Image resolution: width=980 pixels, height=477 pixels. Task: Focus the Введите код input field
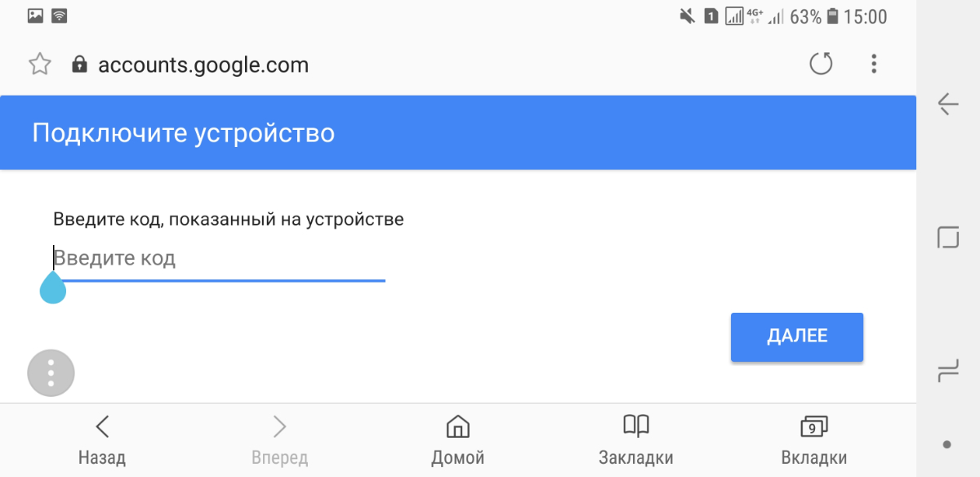click(x=219, y=260)
